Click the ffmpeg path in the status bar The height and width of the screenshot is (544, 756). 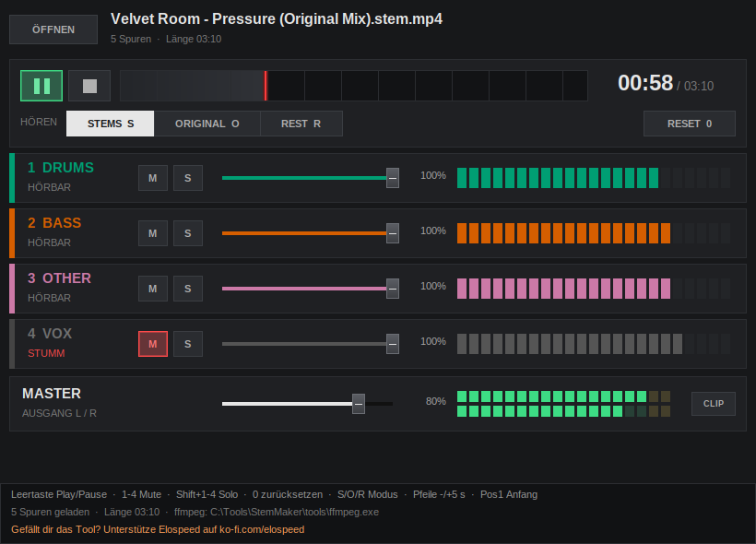click(277, 512)
